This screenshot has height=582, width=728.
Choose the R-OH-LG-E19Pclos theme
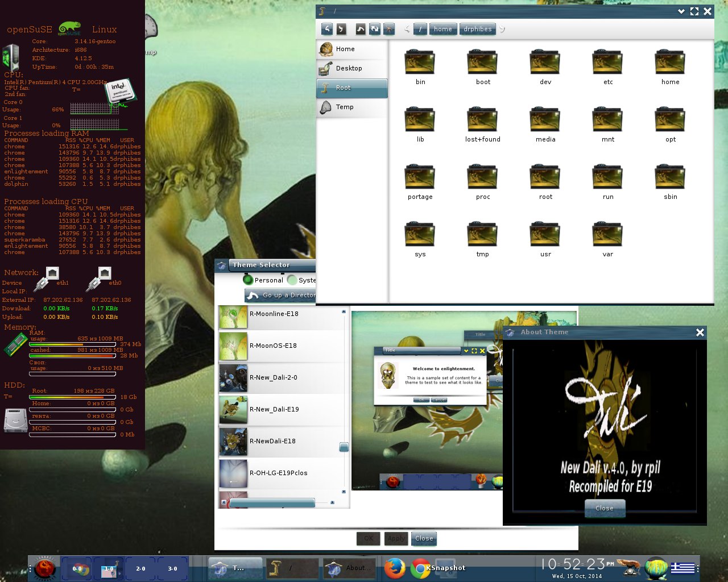pos(281,473)
